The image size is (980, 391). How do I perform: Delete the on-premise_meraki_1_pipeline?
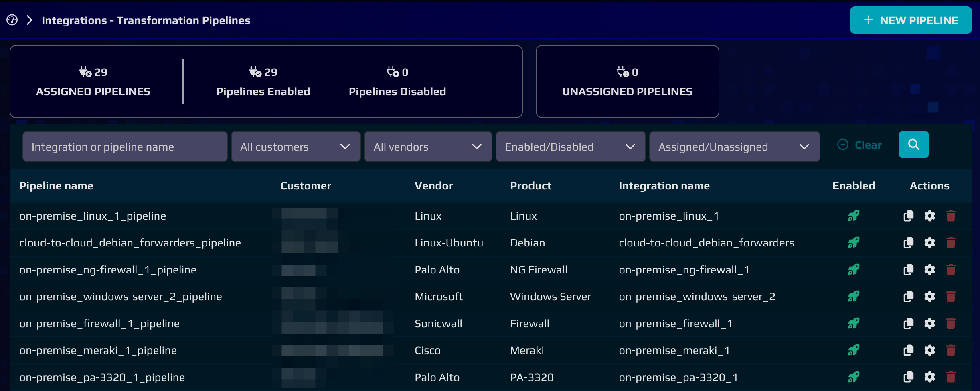[x=951, y=350]
